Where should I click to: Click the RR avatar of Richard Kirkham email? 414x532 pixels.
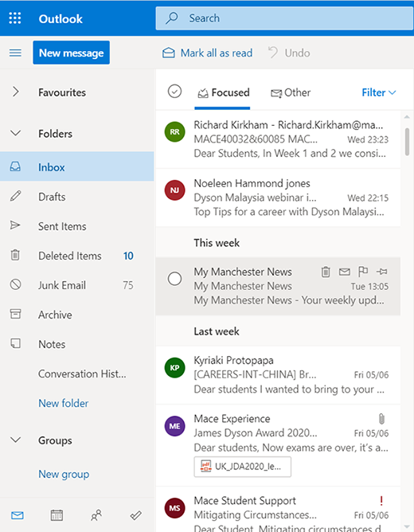pyautogui.click(x=174, y=131)
